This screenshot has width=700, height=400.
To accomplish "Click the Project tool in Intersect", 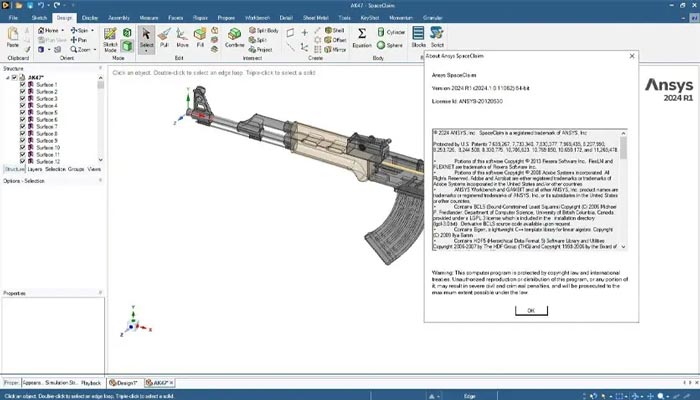I will point(261,50).
